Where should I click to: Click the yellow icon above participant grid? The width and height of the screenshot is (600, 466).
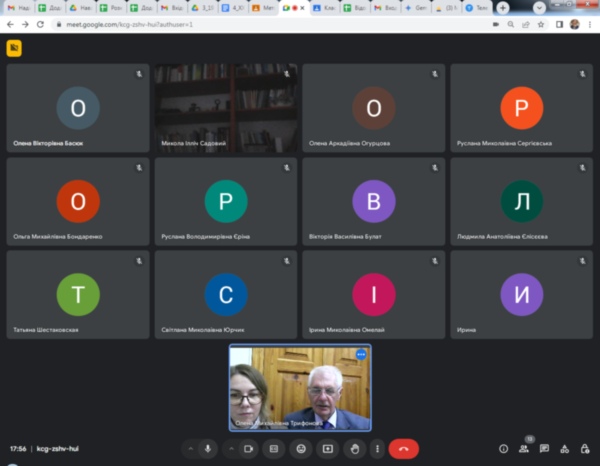(14, 48)
